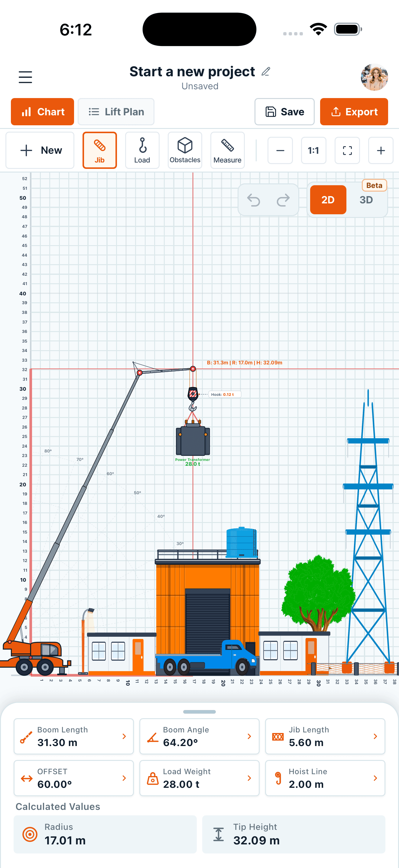Select the blue truck obstacle
This screenshot has height=868, width=399.
[206, 658]
